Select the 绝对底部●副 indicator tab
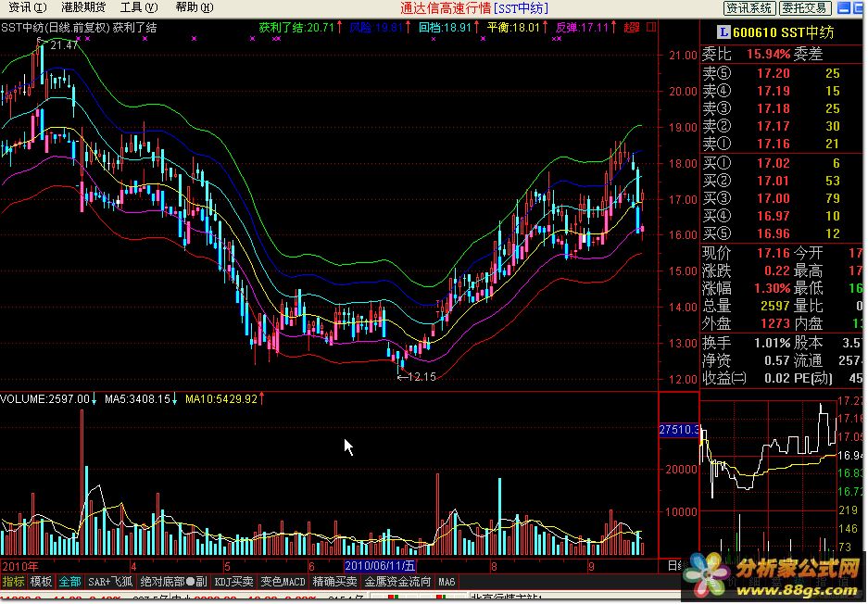Viewport: 868px width, 604px height. click(173, 582)
